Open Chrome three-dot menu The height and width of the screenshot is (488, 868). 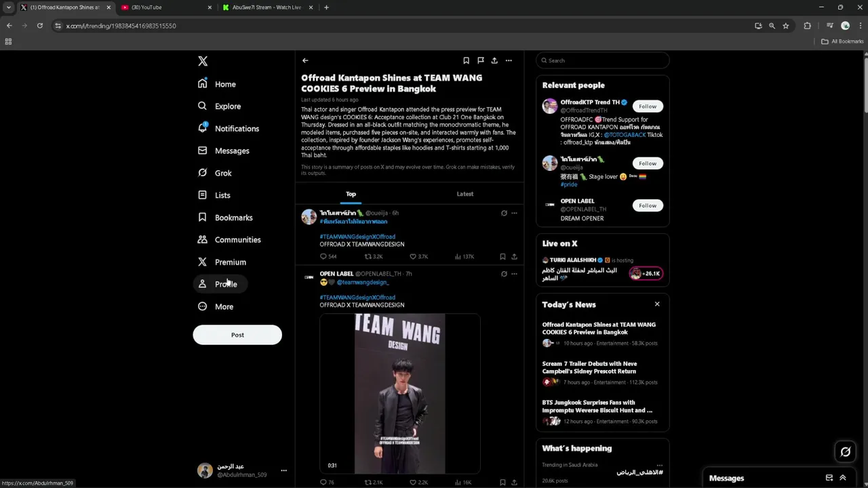tap(860, 26)
